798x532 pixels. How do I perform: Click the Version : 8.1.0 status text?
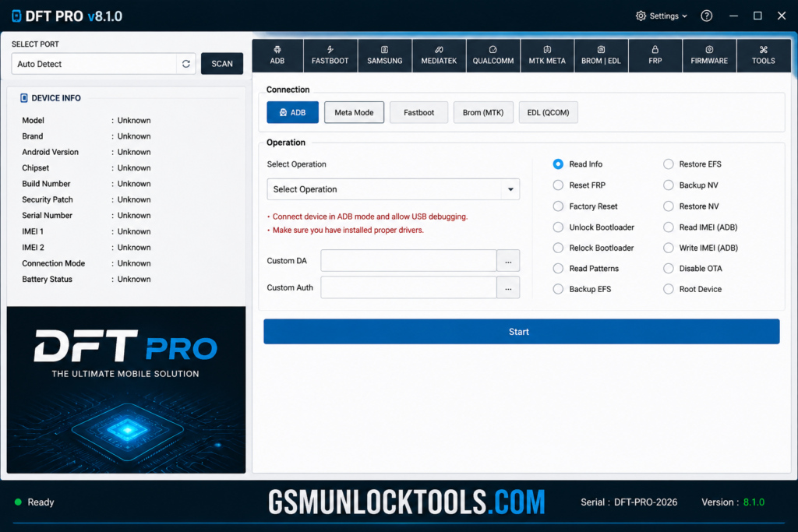coord(733,502)
